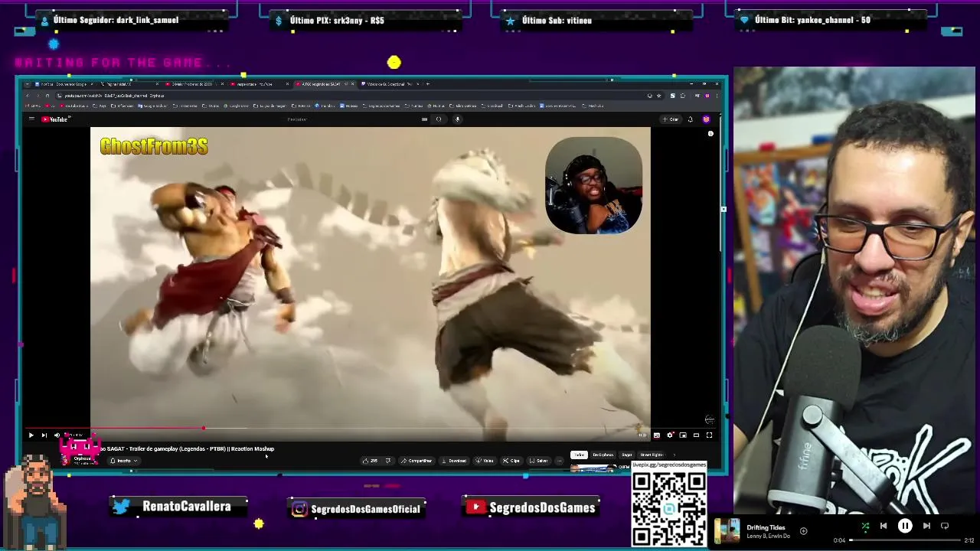Search by voice microphone icon
The width and height of the screenshot is (980, 551).
(x=457, y=119)
